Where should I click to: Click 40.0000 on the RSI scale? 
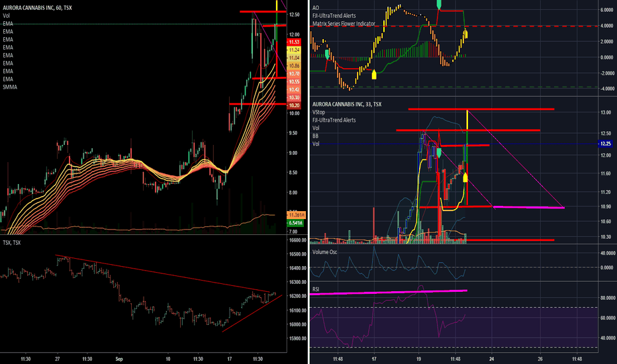click(x=608, y=338)
